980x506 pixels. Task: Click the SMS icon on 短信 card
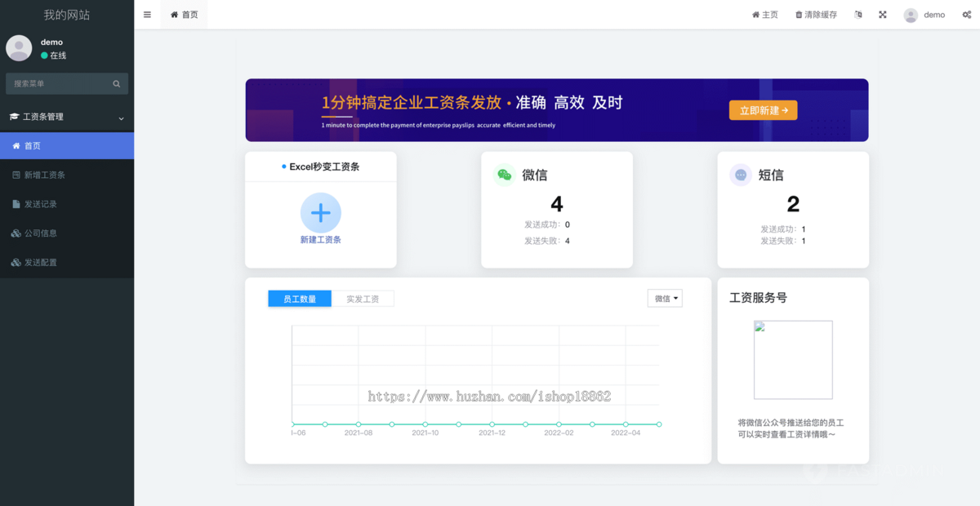[740, 174]
